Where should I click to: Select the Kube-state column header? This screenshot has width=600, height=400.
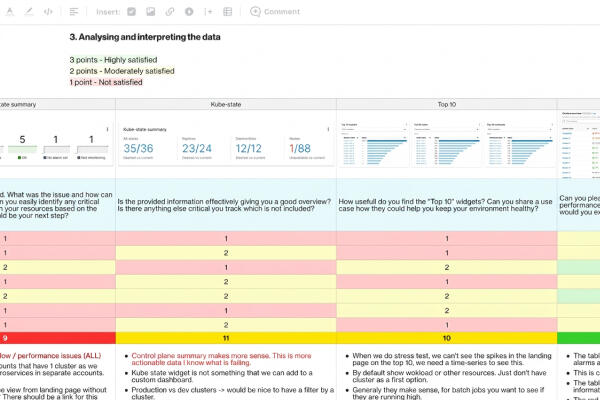coord(226,104)
